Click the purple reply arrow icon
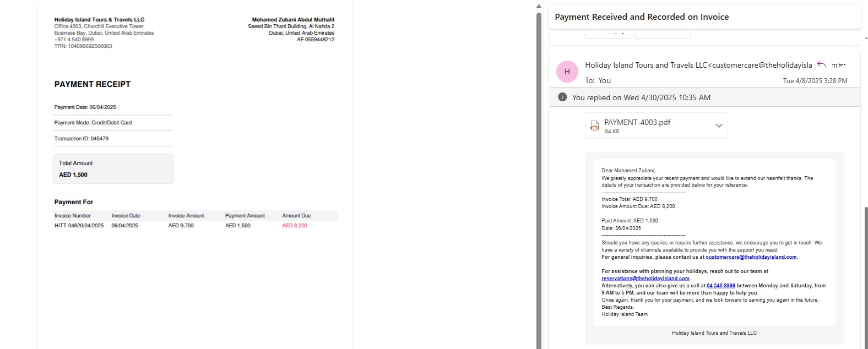Viewport: 868px width, 349px height. [821, 64]
